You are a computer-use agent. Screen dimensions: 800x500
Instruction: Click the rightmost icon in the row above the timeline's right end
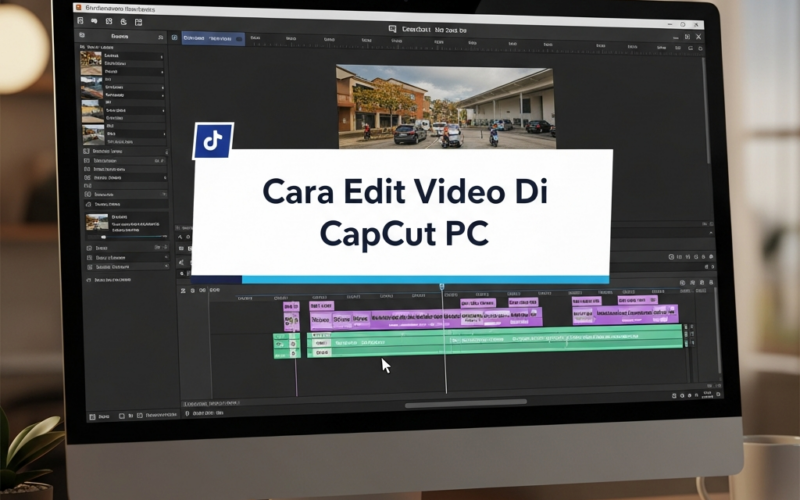(711, 282)
